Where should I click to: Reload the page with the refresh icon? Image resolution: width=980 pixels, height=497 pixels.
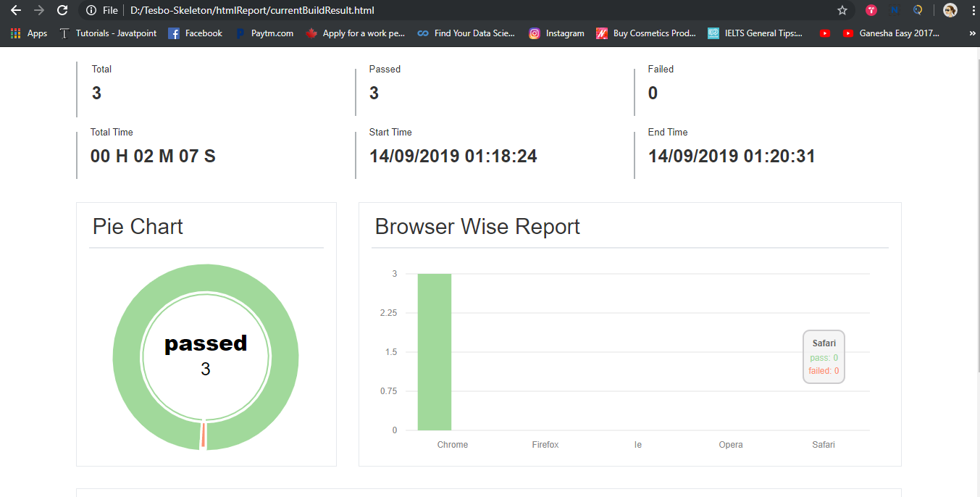pos(62,10)
